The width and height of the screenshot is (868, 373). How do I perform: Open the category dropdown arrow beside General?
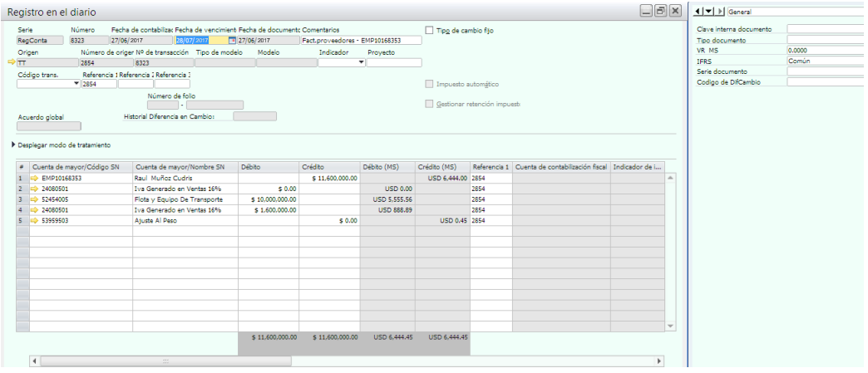709,12
